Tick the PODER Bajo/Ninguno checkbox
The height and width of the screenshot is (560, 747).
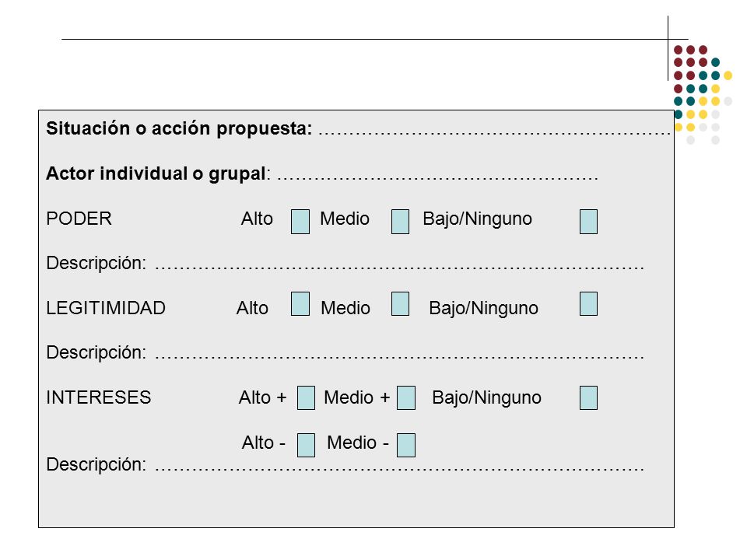(588, 222)
